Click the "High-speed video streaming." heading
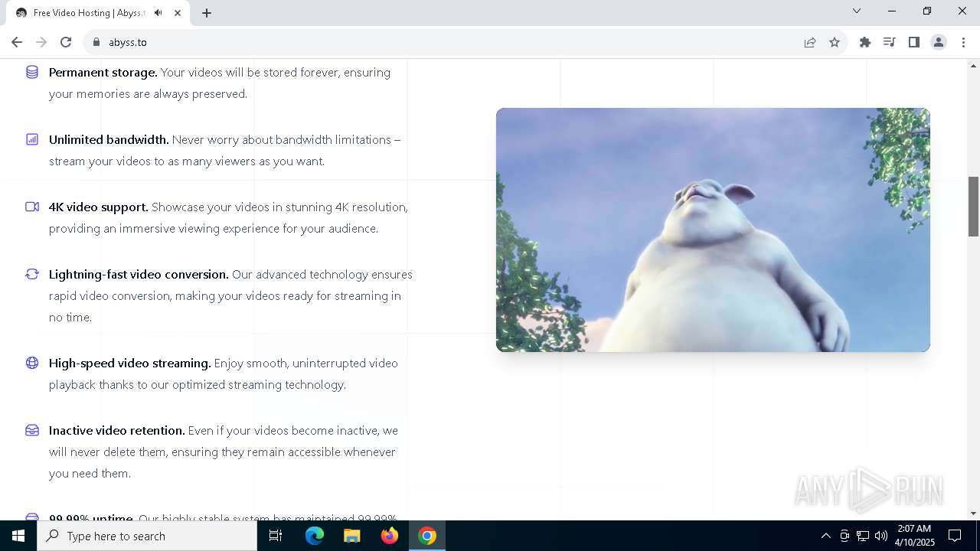This screenshot has height=551, width=980. click(x=130, y=363)
